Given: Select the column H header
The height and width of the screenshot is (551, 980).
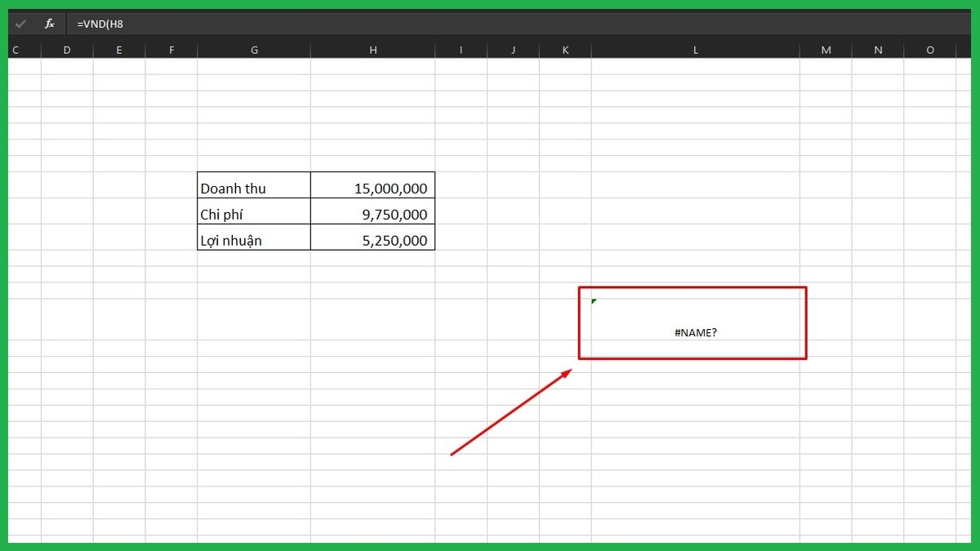Looking at the screenshot, I should coord(372,49).
